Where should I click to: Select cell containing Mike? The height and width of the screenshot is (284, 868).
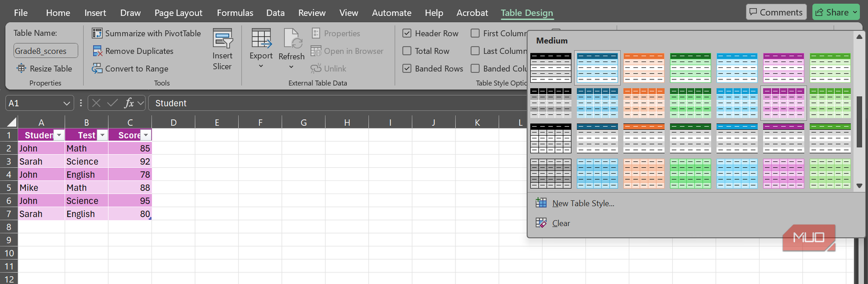pyautogui.click(x=41, y=187)
